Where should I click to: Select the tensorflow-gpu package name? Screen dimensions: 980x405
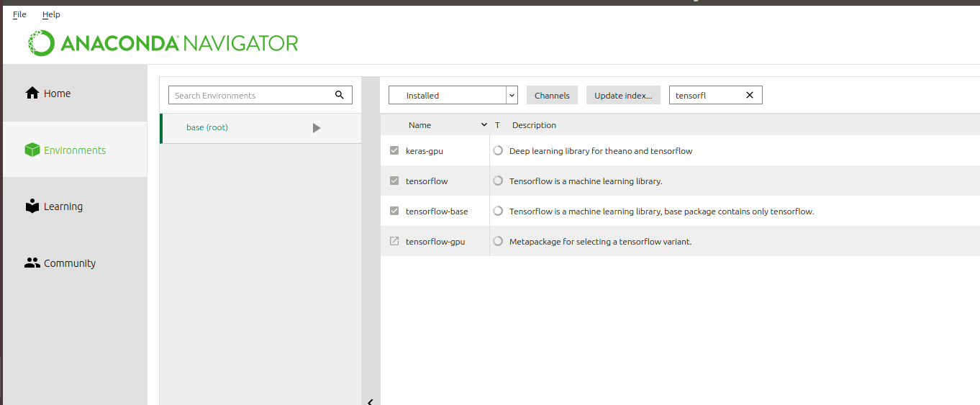[435, 242]
